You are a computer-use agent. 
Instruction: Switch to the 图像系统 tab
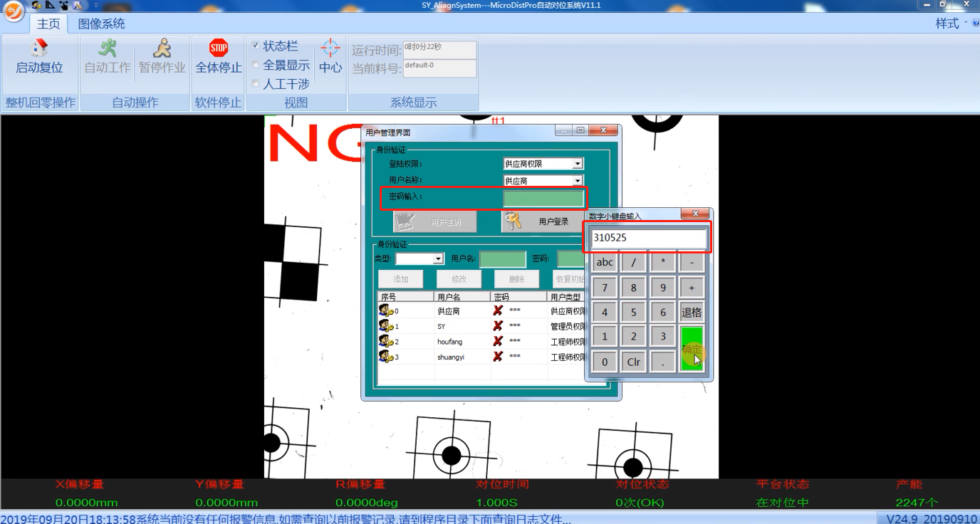click(101, 23)
